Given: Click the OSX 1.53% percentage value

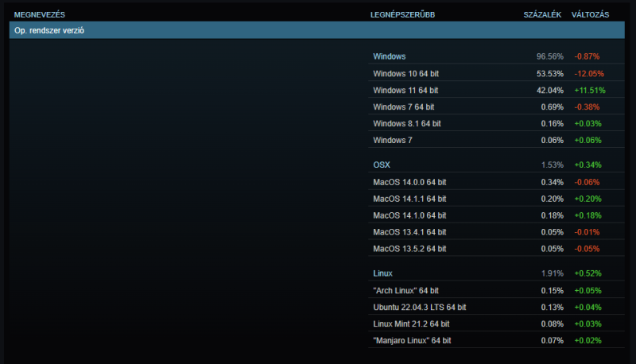Looking at the screenshot, I should tap(552, 165).
